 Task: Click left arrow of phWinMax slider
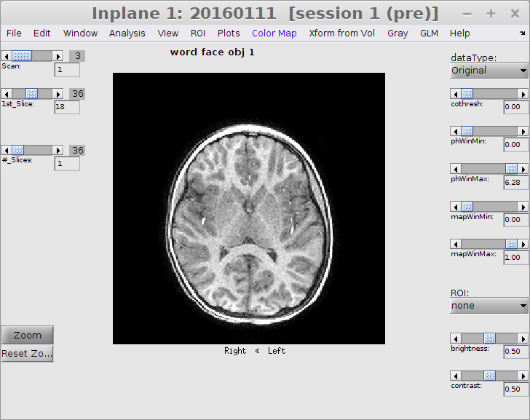(x=455, y=169)
